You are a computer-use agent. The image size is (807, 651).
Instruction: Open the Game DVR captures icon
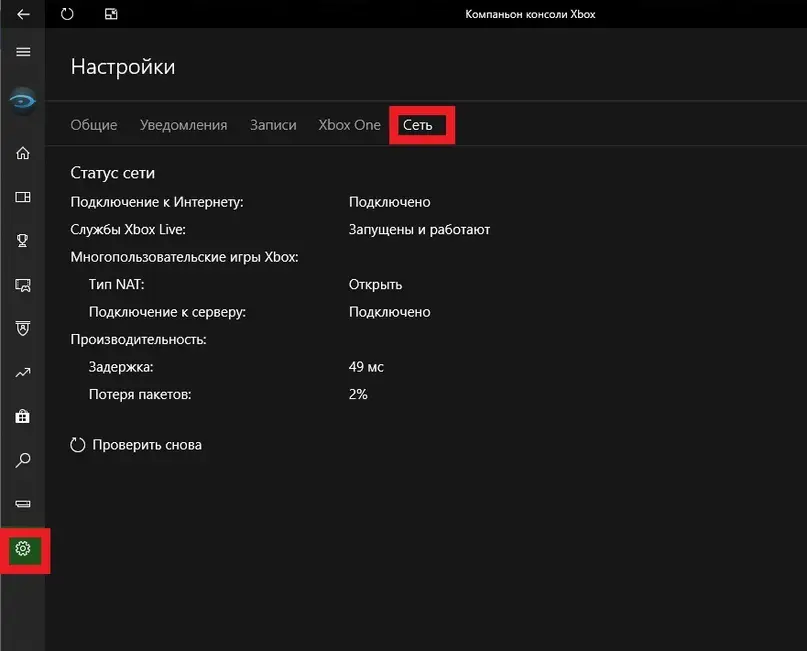[x=23, y=285]
